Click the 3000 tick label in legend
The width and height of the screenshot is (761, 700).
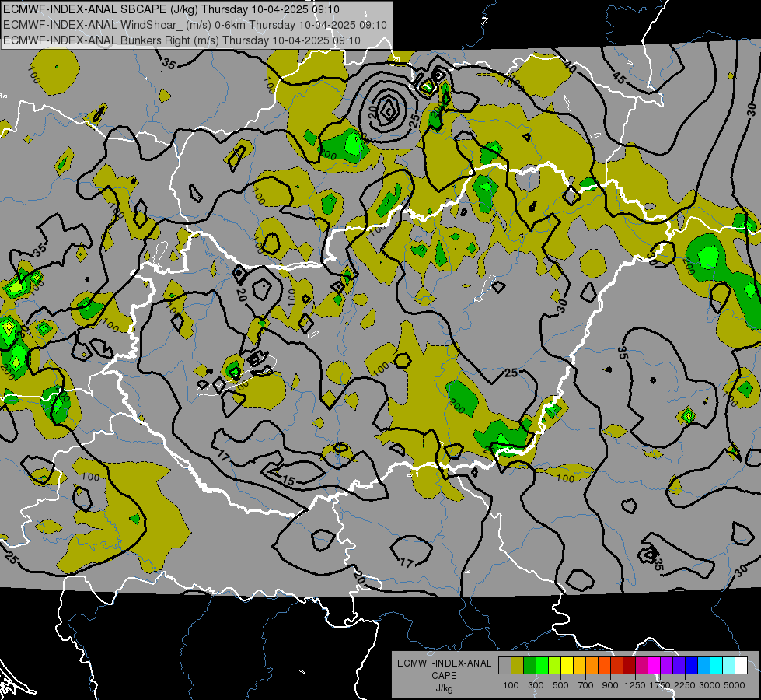[x=710, y=685]
